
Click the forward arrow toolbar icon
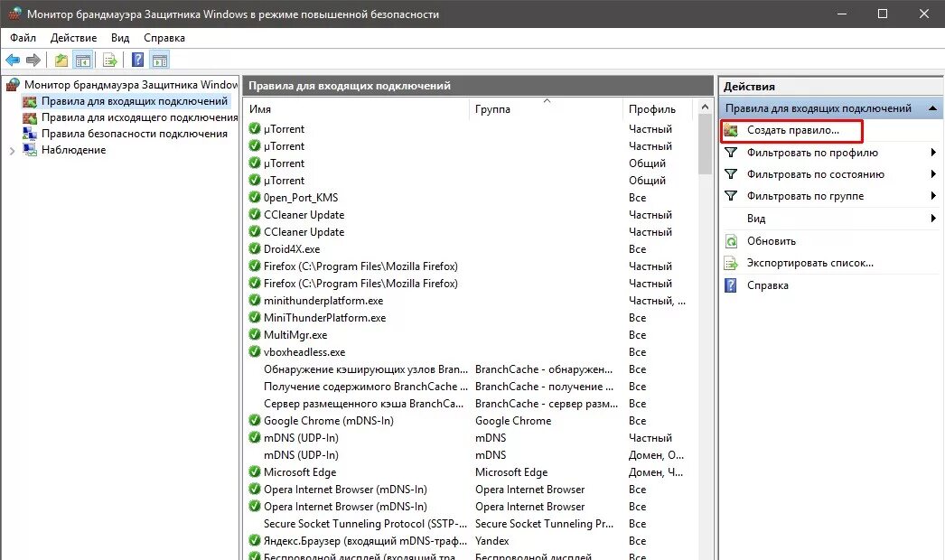(33, 60)
